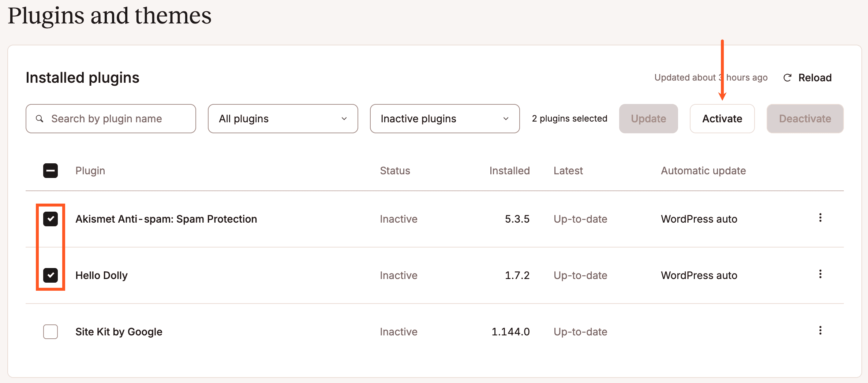Toggle the select-all plugins header checkbox
Screen dimensions: 868x383
pos(50,171)
